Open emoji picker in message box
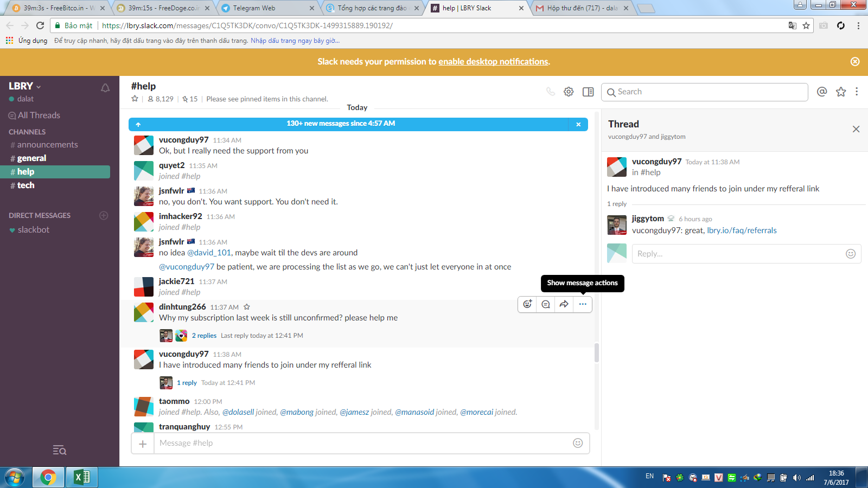The width and height of the screenshot is (868, 488). pyautogui.click(x=578, y=443)
